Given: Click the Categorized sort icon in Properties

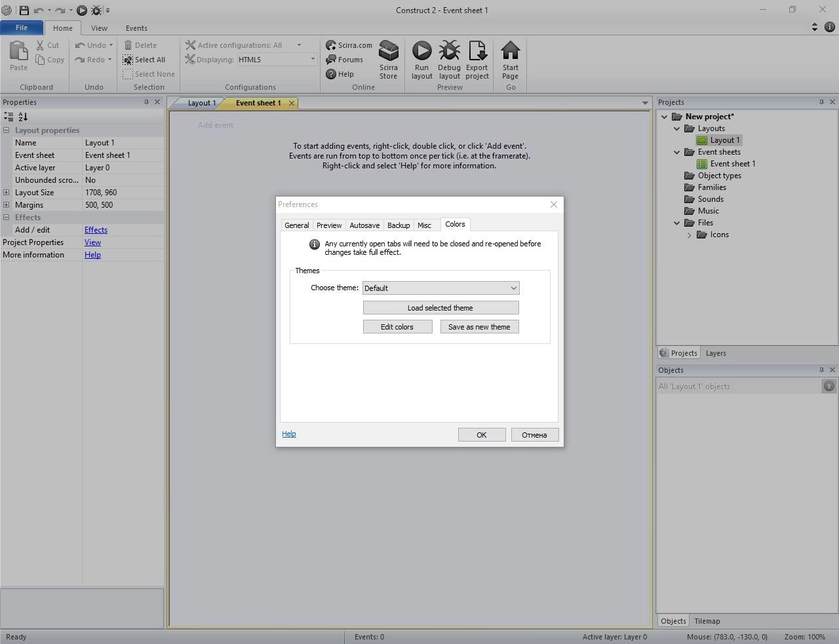Looking at the screenshot, I should click(x=9, y=117).
